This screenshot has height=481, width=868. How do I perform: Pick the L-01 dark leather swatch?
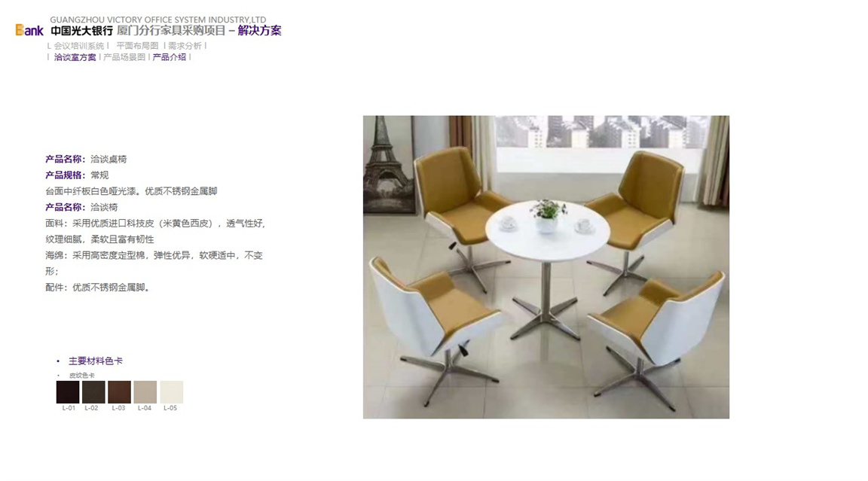68,392
